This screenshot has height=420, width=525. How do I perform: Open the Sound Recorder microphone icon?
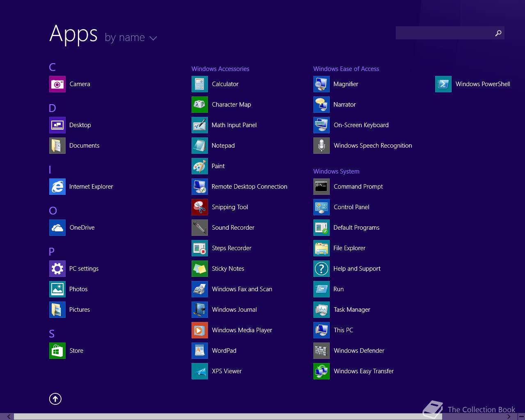tap(200, 228)
